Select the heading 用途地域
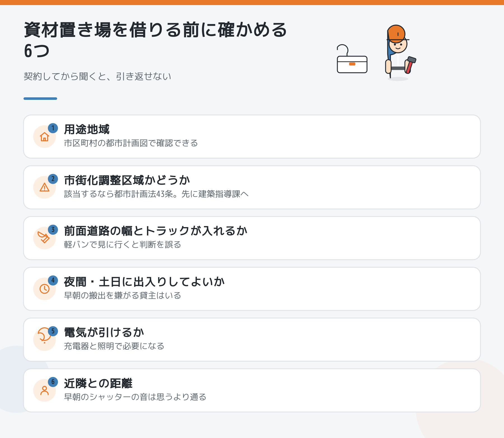The height and width of the screenshot is (438, 504). click(87, 129)
